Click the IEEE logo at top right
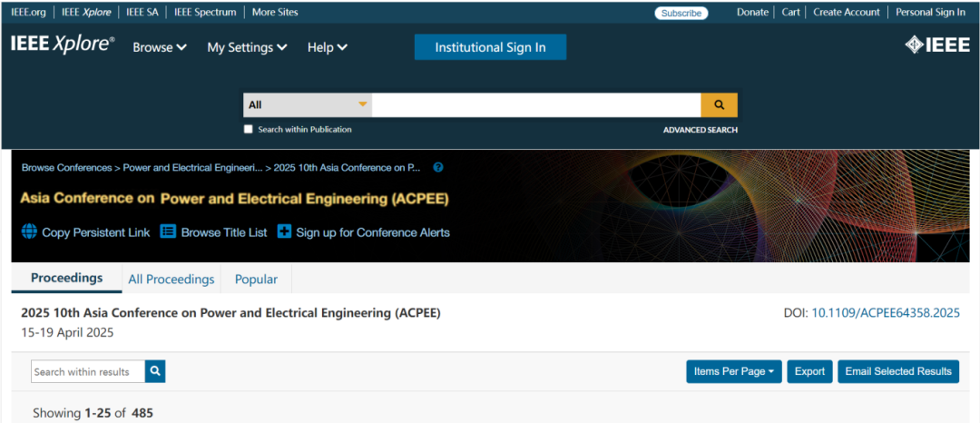This screenshot has height=423, width=980. [937, 45]
